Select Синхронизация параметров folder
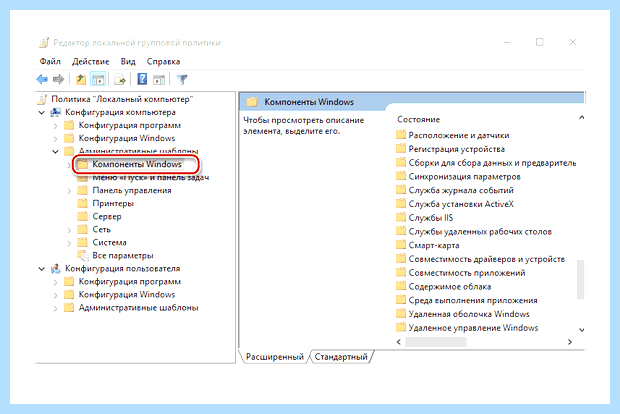The height and width of the screenshot is (414, 620). tap(464, 177)
